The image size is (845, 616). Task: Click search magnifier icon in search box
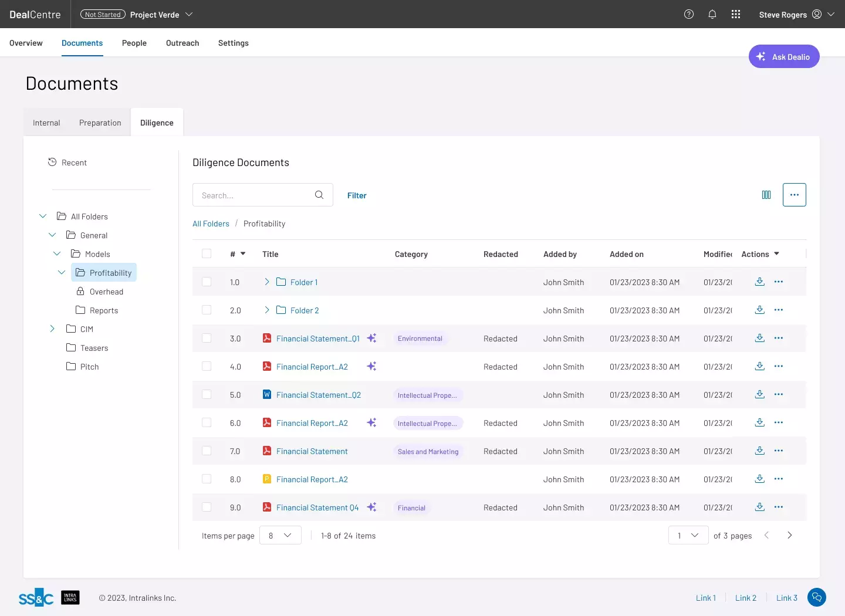point(319,195)
